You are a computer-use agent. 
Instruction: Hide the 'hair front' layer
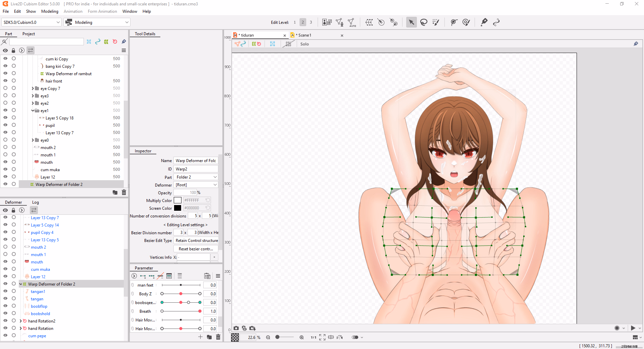[5, 81]
